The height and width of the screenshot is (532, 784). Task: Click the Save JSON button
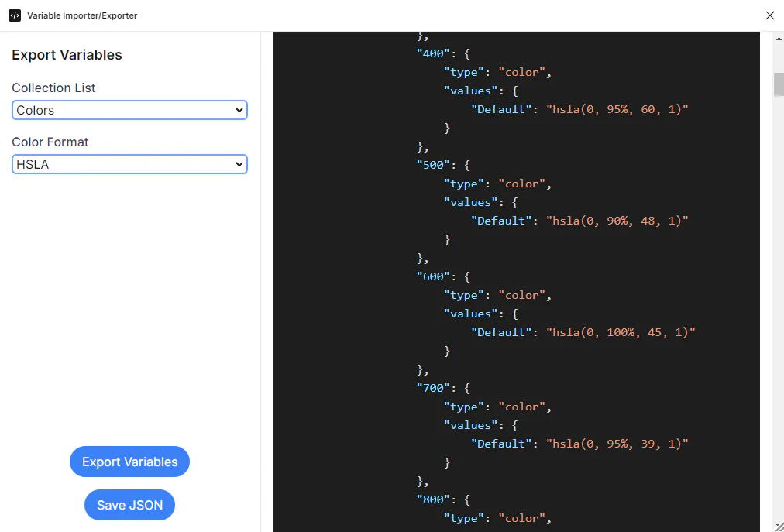click(x=129, y=505)
